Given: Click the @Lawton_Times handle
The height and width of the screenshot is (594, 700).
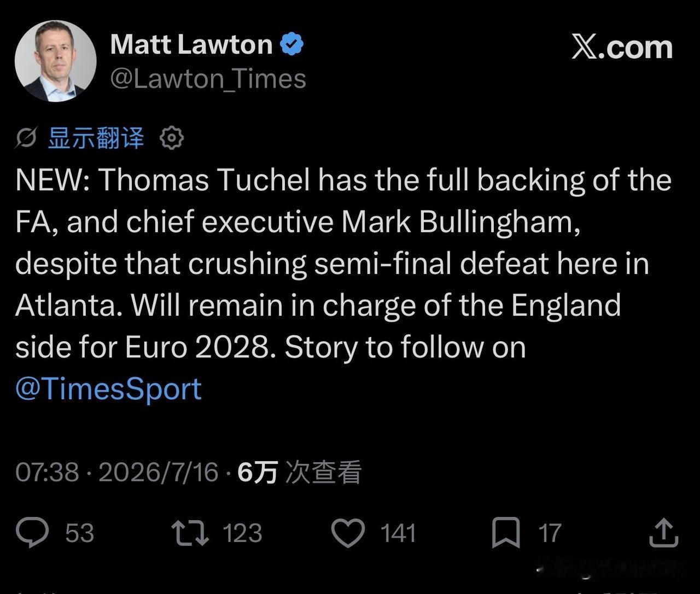Looking at the screenshot, I should pos(208,79).
